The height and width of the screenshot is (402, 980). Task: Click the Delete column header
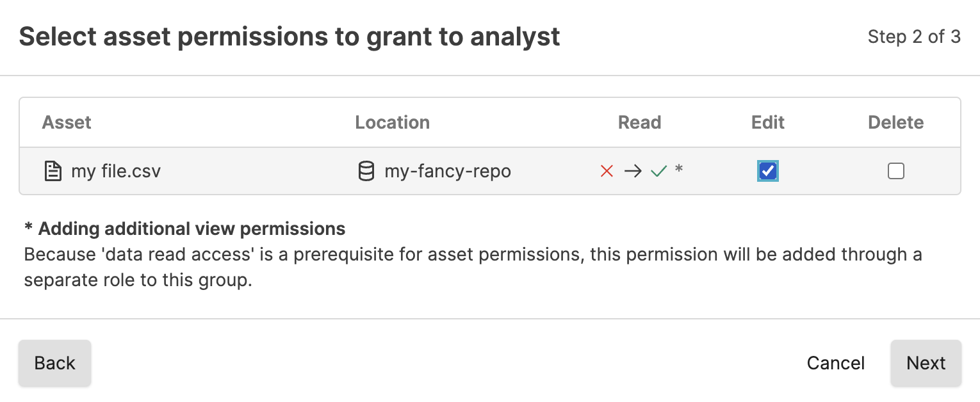[x=895, y=122]
